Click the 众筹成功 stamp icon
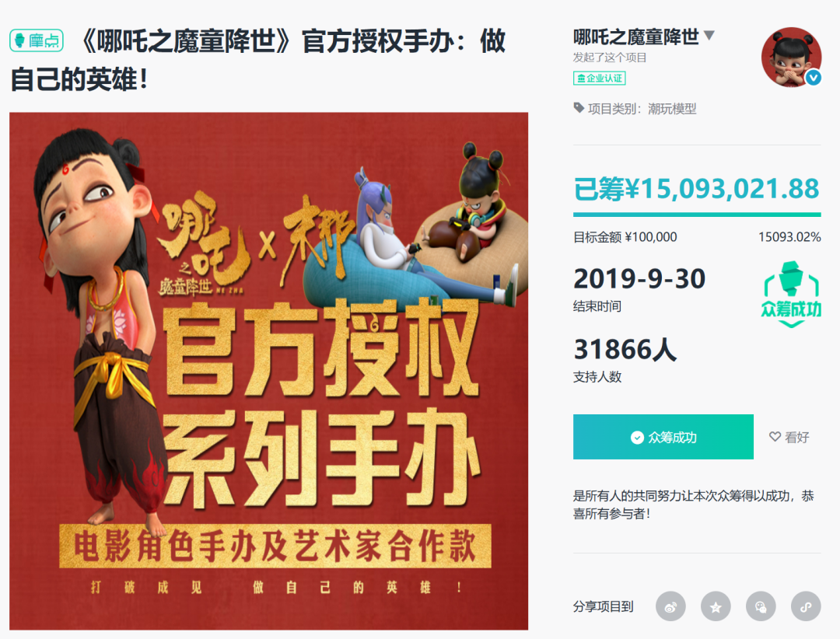840x639 pixels. click(x=791, y=294)
